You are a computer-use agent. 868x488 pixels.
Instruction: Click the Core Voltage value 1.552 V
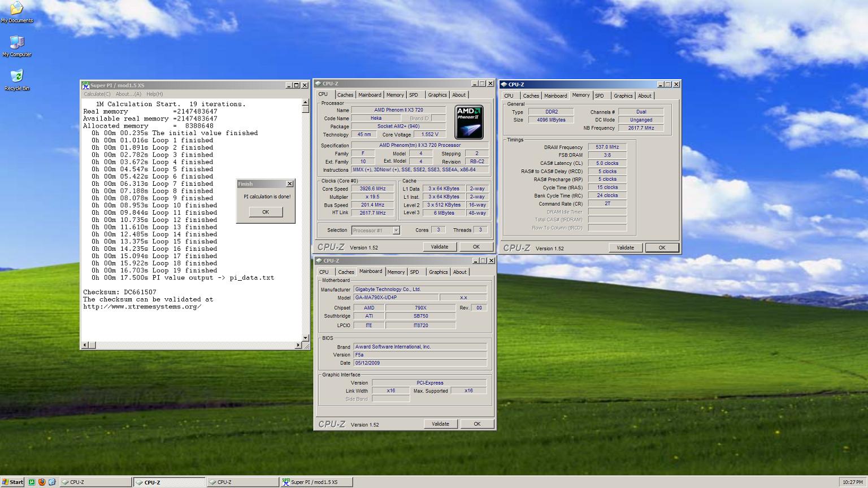(429, 134)
